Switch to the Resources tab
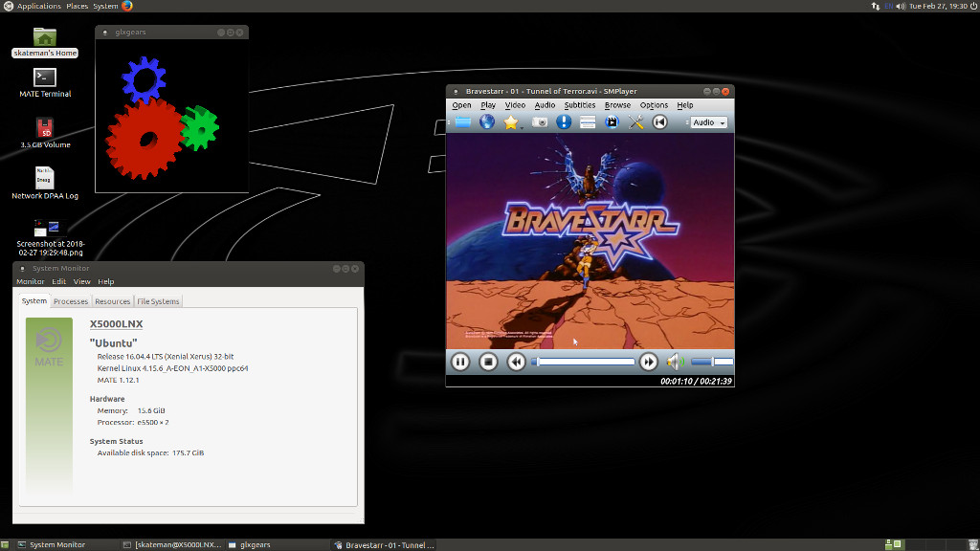The image size is (980, 551). 113,301
